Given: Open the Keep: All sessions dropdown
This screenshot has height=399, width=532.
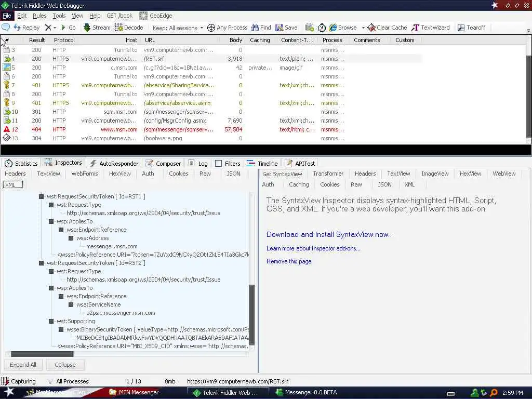Looking at the screenshot, I should pyautogui.click(x=178, y=28).
